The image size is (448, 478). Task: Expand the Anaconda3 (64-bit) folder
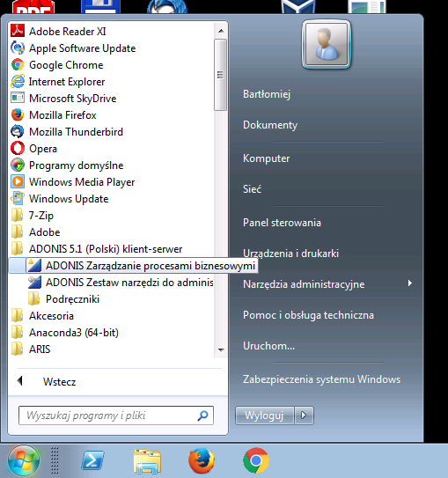112,332
